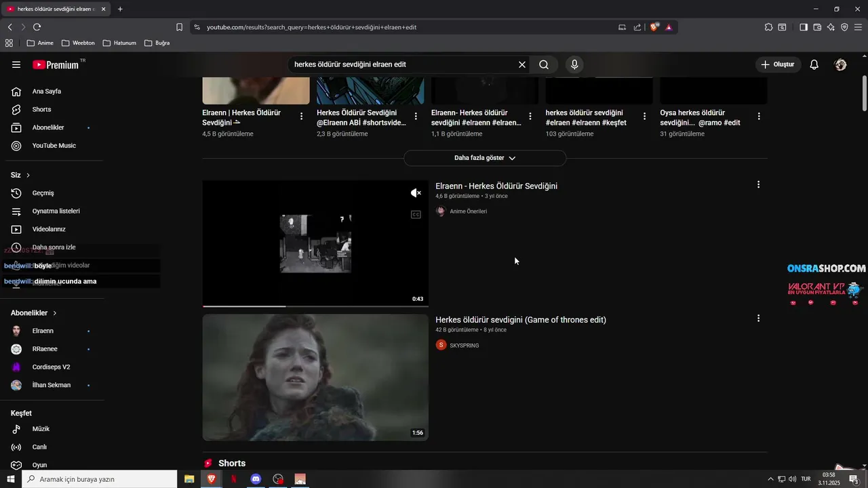Click the YouTube search text field
Screen dimensions: 868x488
coord(403,64)
